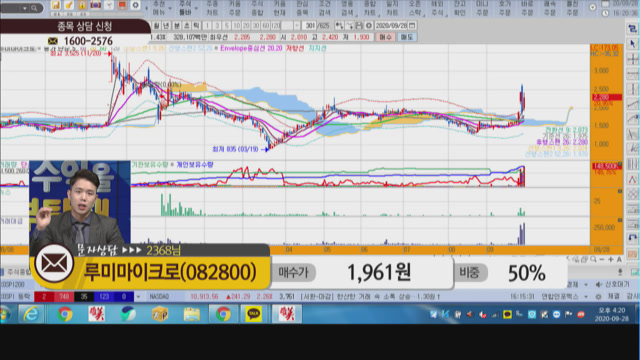Click the 301 candle count input field
The height and width of the screenshot is (360, 640).
311,26
